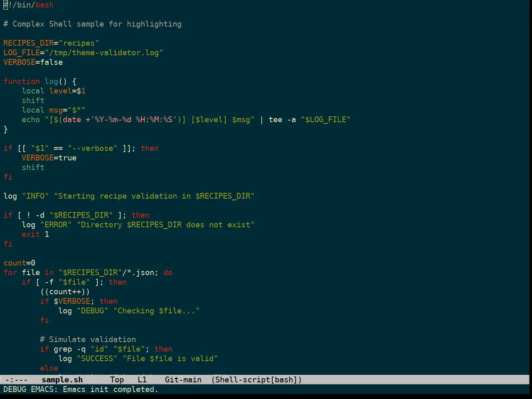Place cursor on the #!/bin/bash shebang line

(28, 5)
